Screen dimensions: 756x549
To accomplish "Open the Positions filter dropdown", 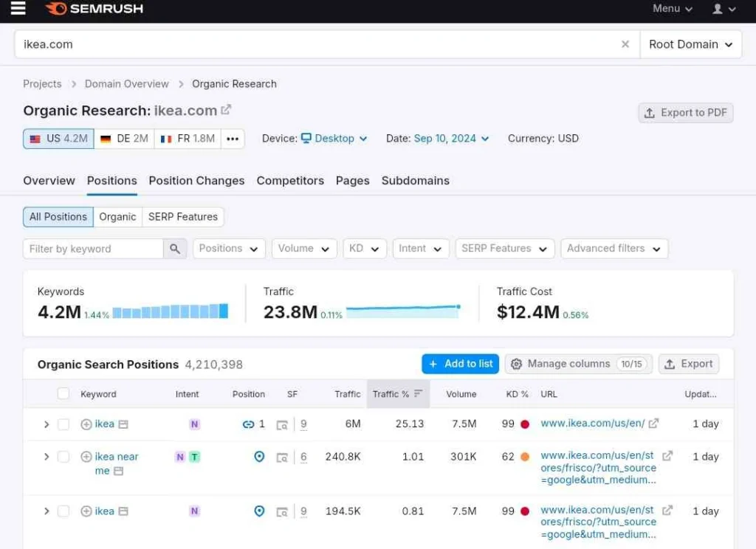I will 229,249.
